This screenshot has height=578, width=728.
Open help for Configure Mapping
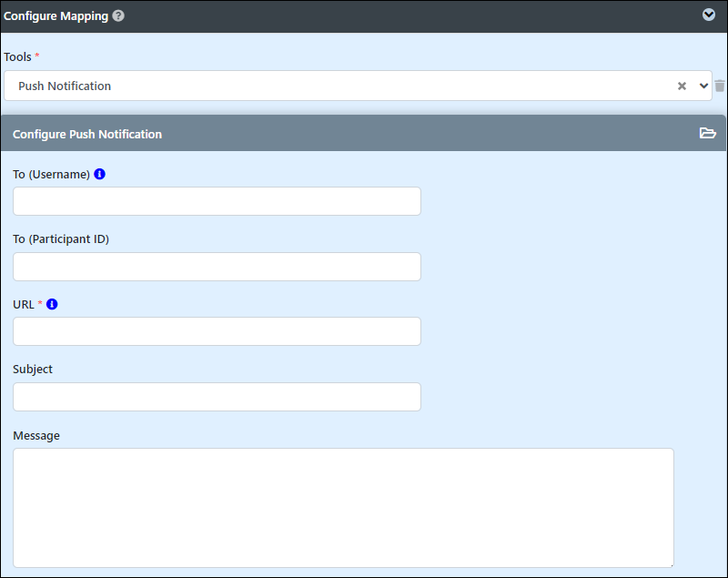pyautogui.click(x=118, y=15)
